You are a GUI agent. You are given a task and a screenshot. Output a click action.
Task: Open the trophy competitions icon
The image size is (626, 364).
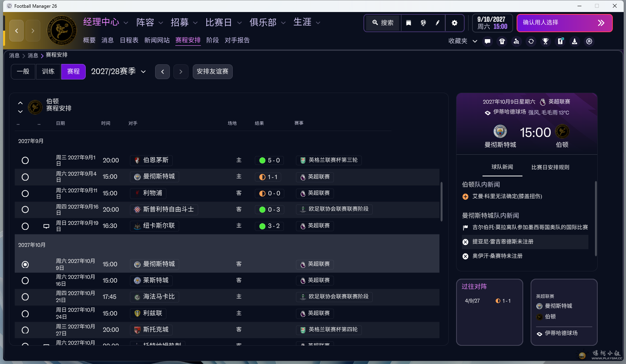click(546, 41)
